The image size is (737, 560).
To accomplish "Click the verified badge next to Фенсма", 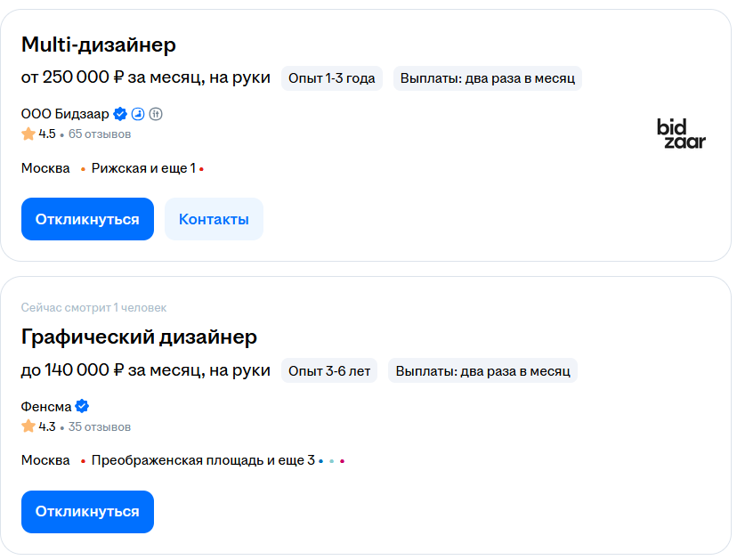I will point(81,405).
